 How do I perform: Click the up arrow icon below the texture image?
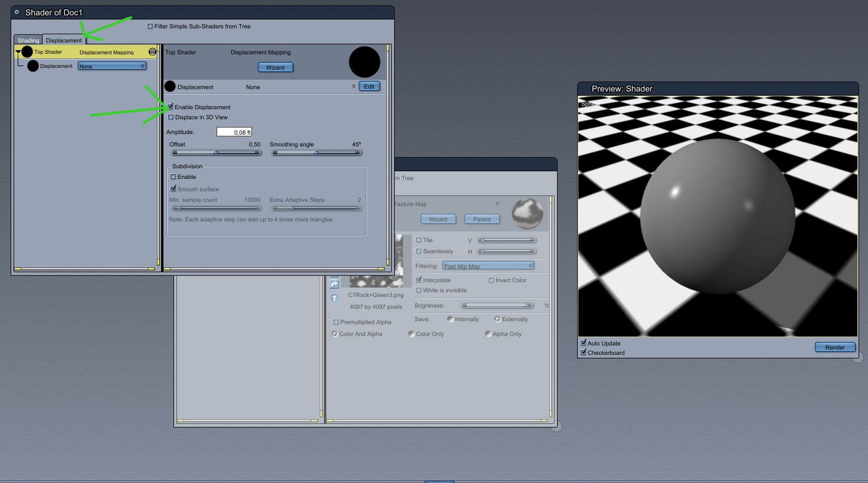point(334,298)
